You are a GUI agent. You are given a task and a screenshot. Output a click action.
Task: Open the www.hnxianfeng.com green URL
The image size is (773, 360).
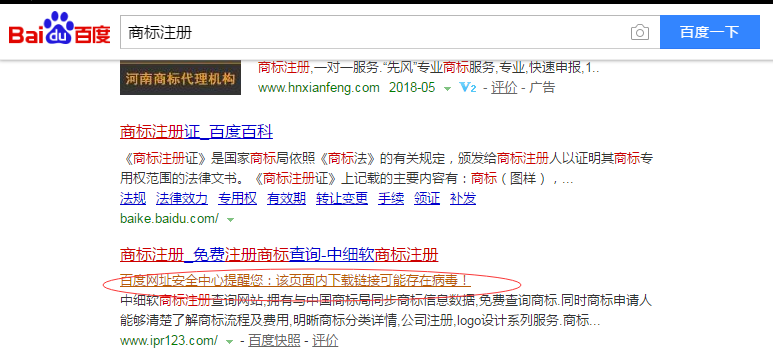[x=318, y=88]
